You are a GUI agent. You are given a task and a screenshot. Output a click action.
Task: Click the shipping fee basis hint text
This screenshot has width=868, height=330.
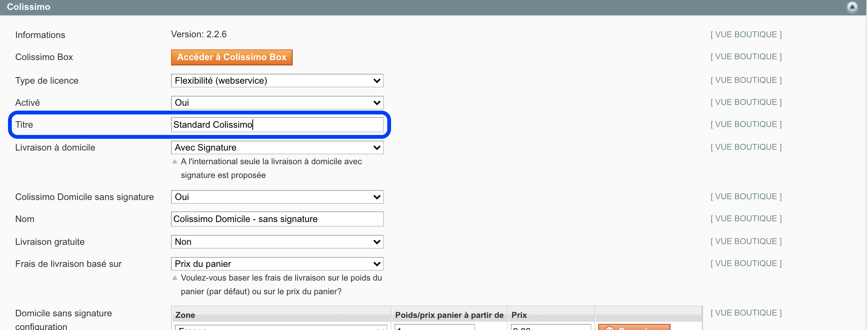pos(281,285)
